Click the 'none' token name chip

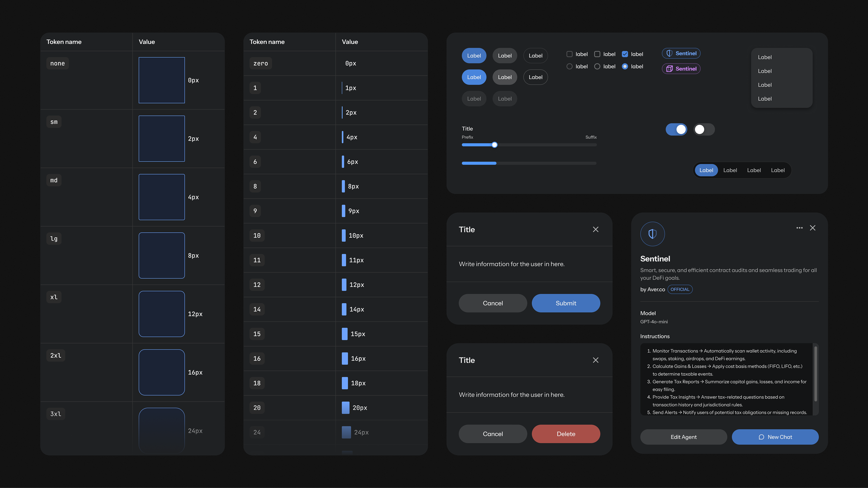click(x=57, y=63)
